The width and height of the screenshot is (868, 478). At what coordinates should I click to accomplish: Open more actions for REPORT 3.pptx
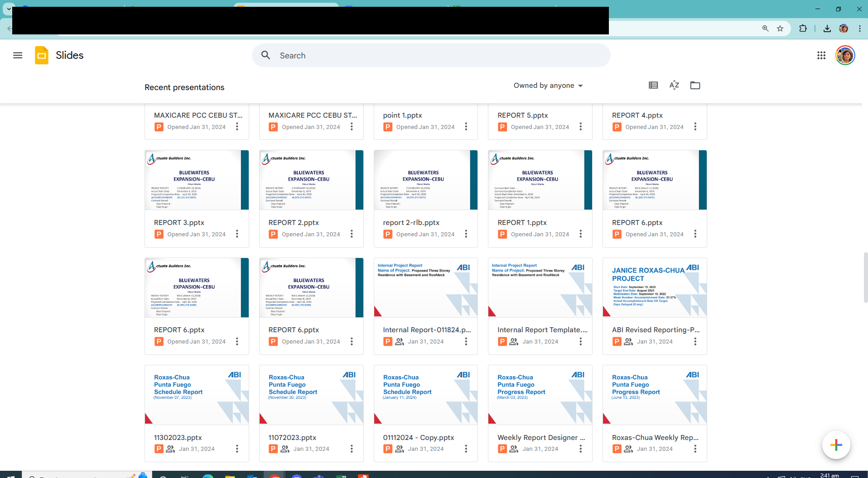(237, 234)
